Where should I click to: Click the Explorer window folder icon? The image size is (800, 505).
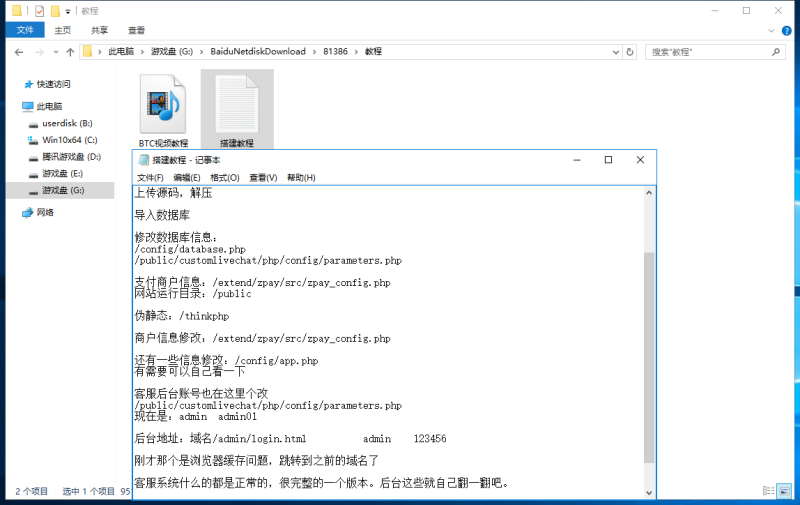coord(17,11)
